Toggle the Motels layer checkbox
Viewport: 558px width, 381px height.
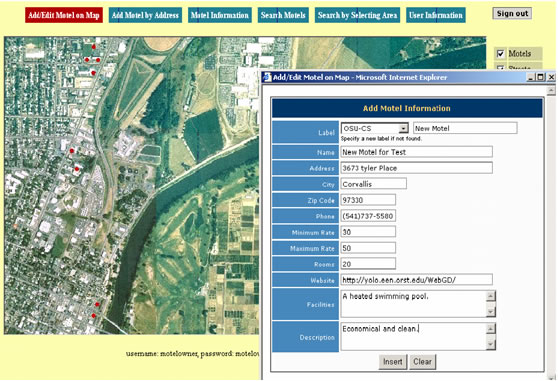click(500, 54)
